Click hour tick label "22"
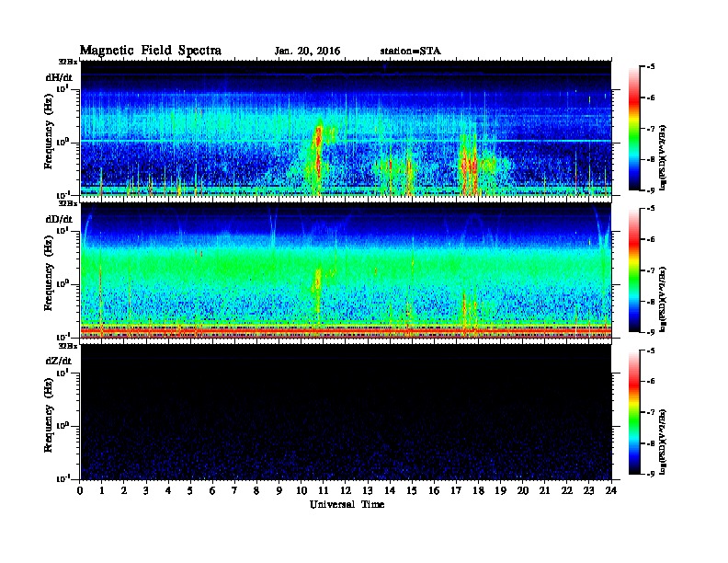The width and height of the screenshot is (728, 563). [x=567, y=490]
